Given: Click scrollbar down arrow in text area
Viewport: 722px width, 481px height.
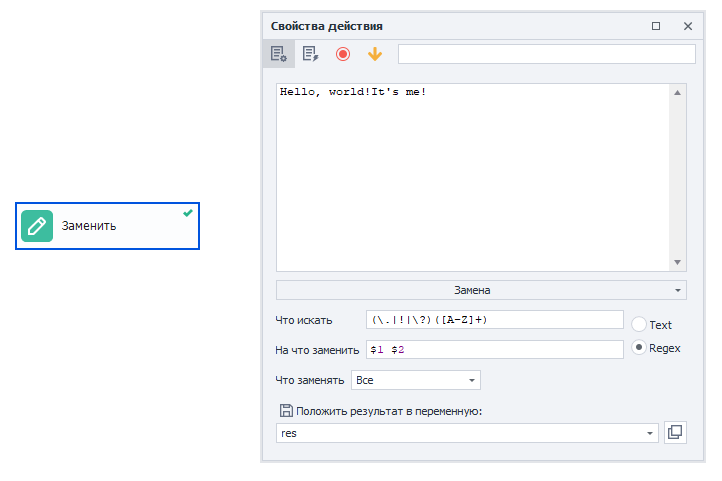Looking at the screenshot, I should [x=677, y=262].
